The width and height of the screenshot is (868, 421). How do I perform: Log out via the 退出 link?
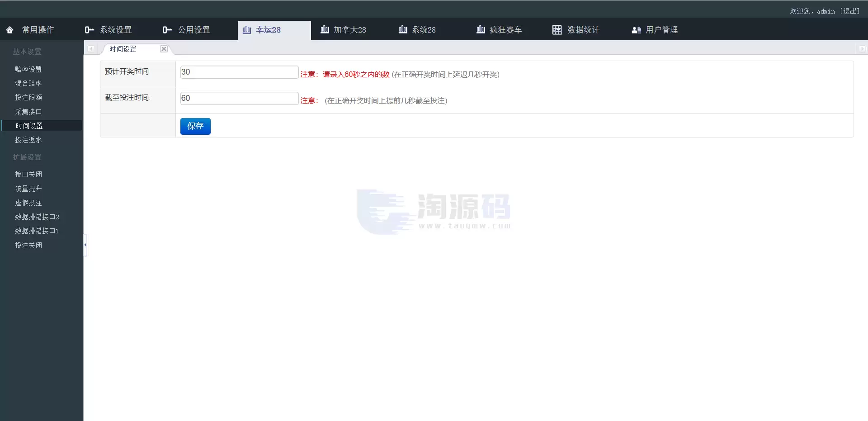coord(850,11)
